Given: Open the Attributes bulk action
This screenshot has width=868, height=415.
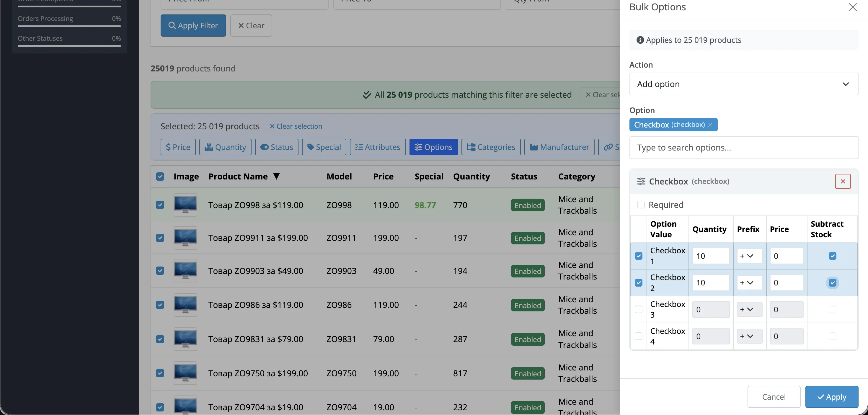Looking at the screenshot, I should point(378,147).
